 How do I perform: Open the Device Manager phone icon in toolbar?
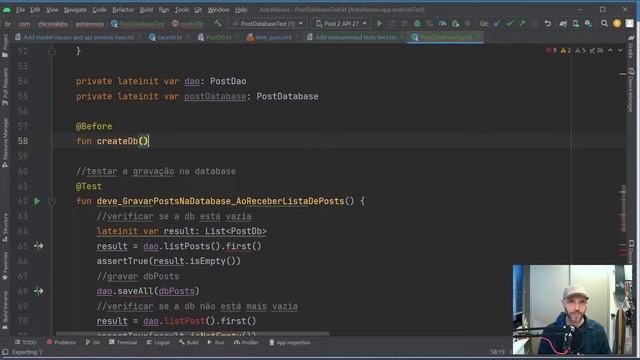coord(576,24)
